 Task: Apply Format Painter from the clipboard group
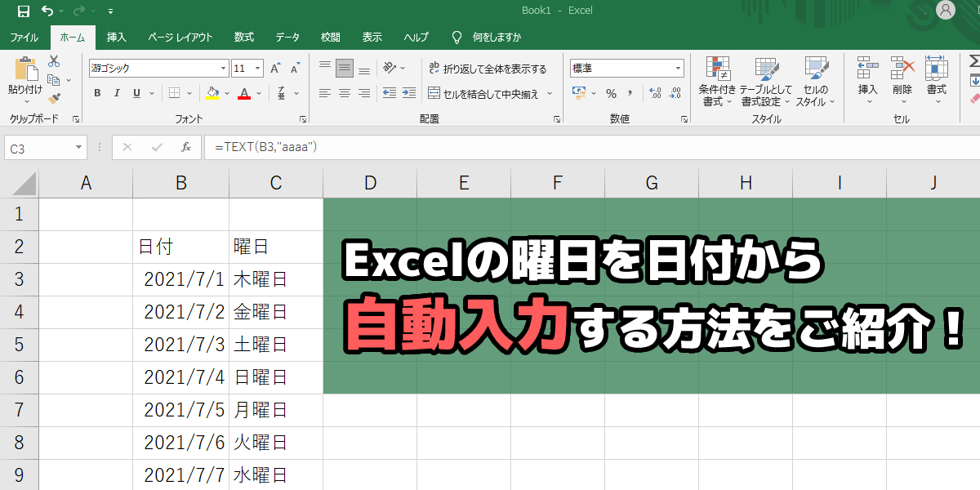point(54,99)
